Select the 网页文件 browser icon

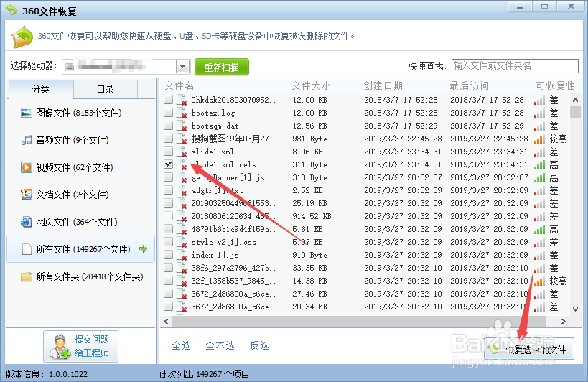pos(27,222)
